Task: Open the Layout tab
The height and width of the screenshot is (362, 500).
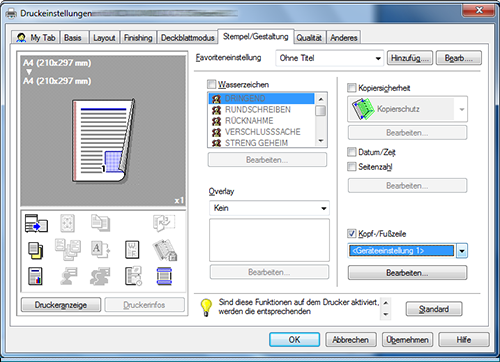Action: point(104,38)
